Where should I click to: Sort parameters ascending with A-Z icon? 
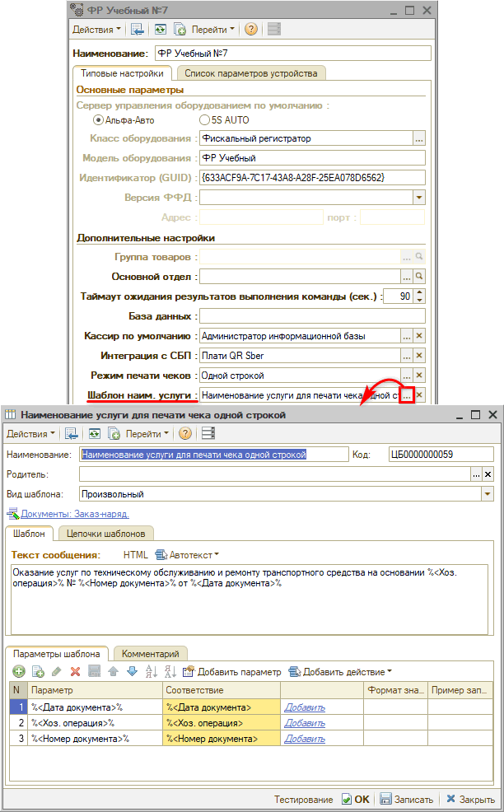tap(151, 671)
